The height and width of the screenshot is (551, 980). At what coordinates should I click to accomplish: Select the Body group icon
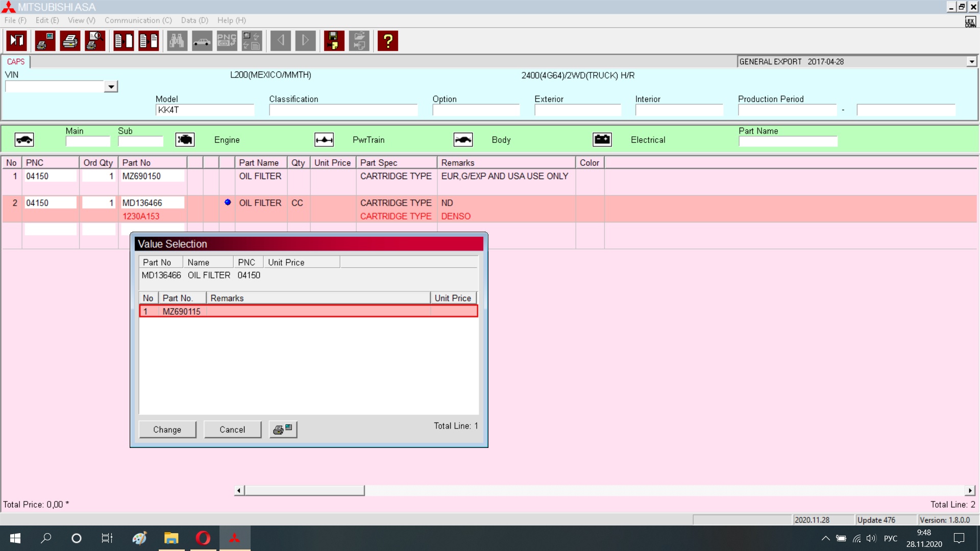pyautogui.click(x=463, y=140)
